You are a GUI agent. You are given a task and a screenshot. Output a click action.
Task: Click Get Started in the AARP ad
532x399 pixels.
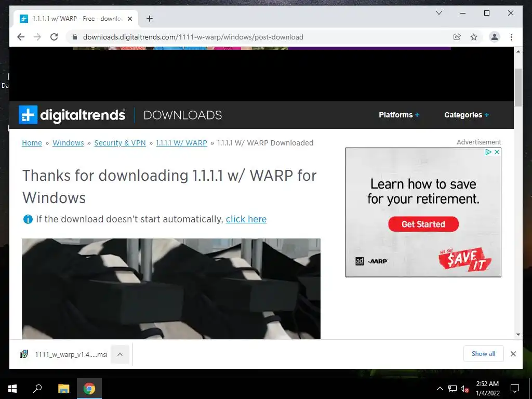point(423,224)
